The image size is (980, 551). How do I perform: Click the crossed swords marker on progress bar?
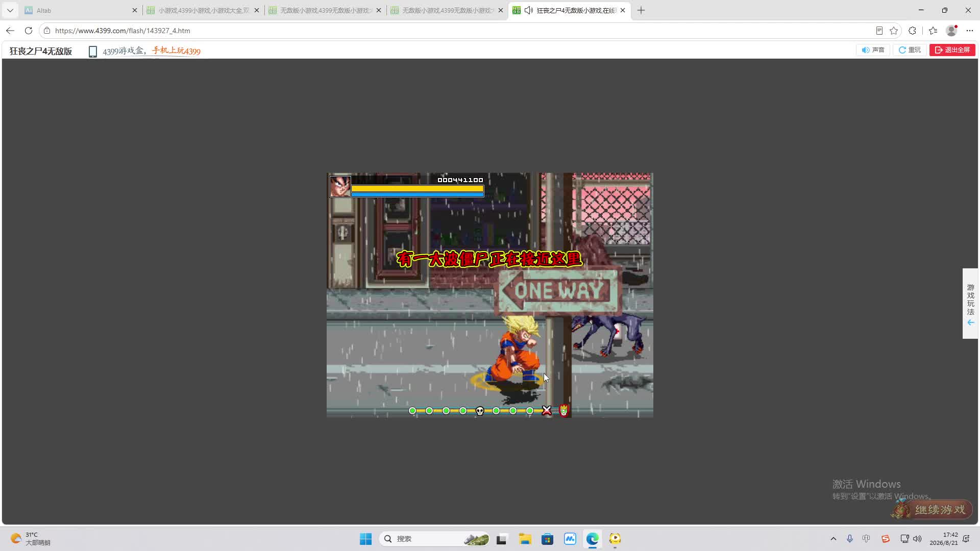coord(547,410)
